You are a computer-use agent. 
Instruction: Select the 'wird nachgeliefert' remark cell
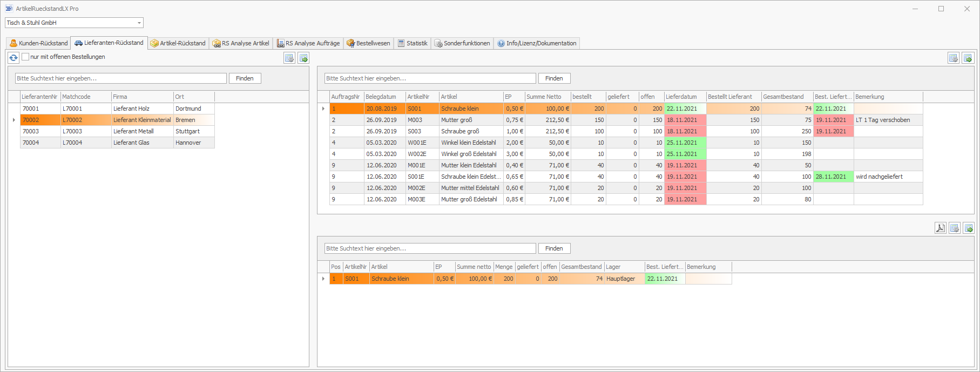887,177
